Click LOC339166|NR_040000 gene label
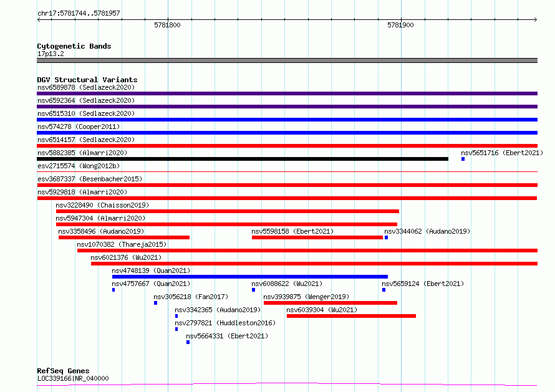555x392 pixels. coord(73,378)
